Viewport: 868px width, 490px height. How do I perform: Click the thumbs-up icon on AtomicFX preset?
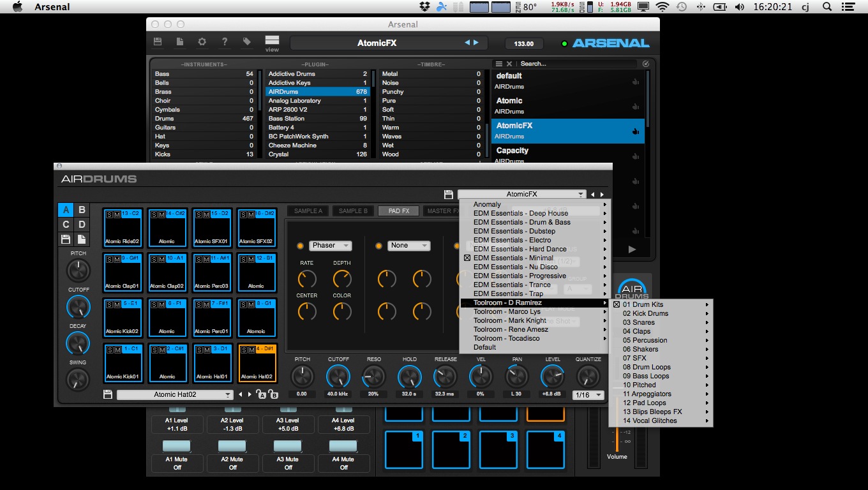pos(635,131)
